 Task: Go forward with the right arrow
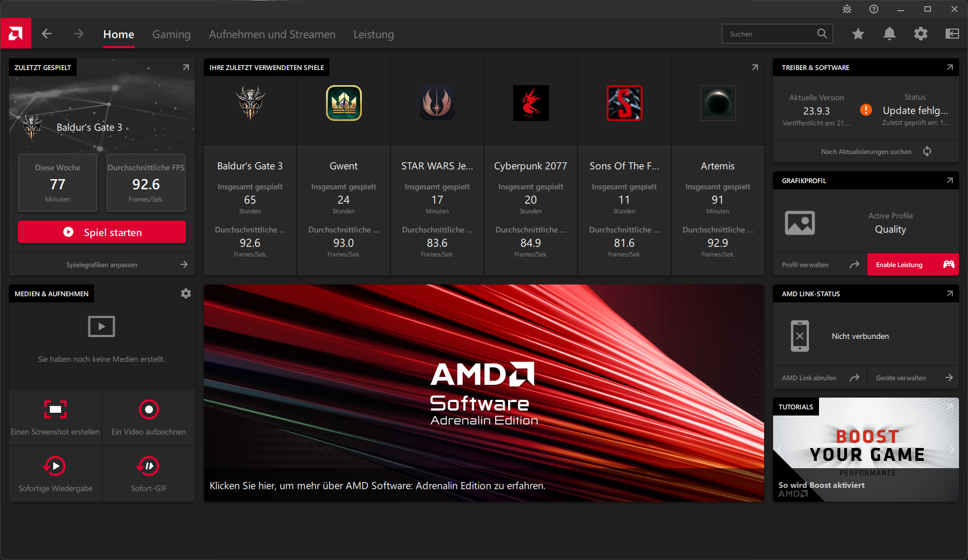click(x=78, y=34)
